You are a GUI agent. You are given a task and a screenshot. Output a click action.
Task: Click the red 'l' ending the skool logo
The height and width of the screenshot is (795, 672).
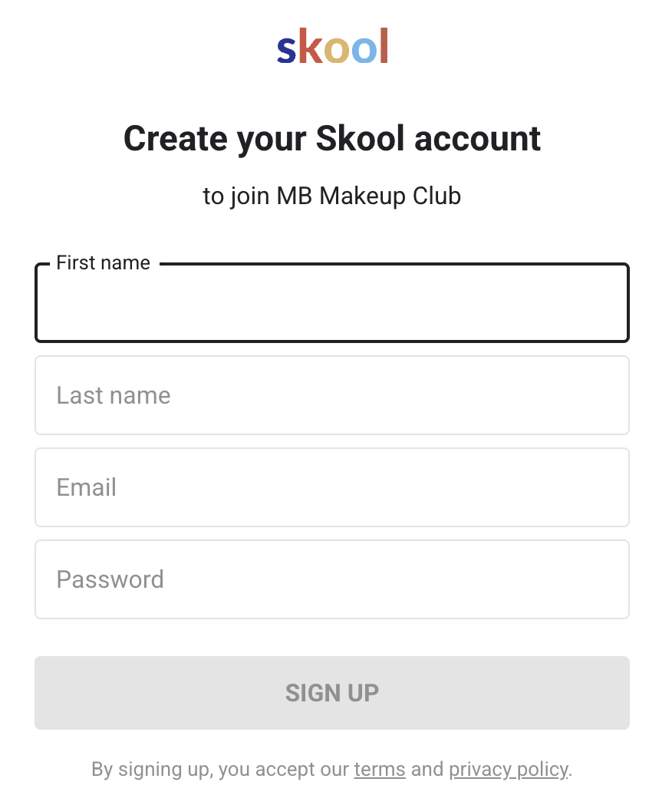tap(384, 45)
